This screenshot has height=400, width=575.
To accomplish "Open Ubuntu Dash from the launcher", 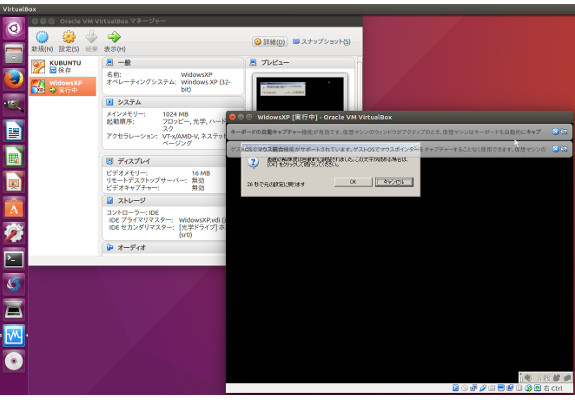I will (x=14, y=28).
